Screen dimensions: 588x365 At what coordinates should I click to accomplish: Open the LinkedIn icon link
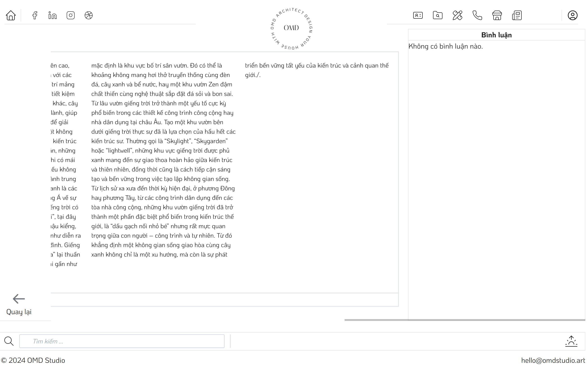[52, 15]
